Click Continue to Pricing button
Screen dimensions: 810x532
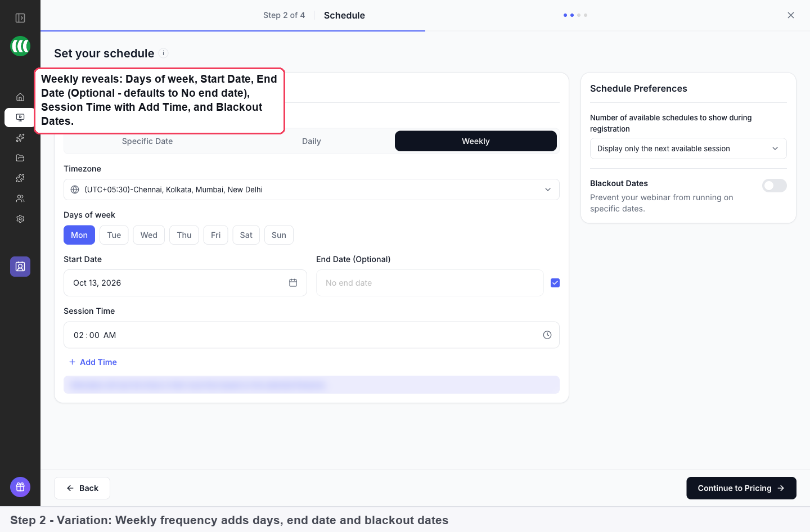coord(741,488)
